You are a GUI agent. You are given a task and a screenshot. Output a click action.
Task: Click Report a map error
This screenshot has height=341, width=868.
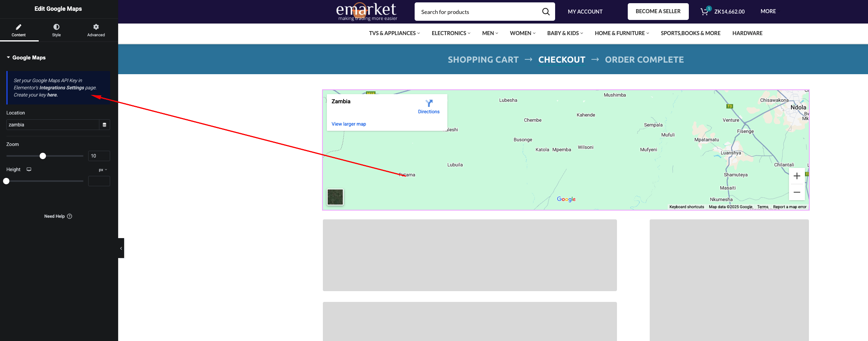tap(790, 207)
